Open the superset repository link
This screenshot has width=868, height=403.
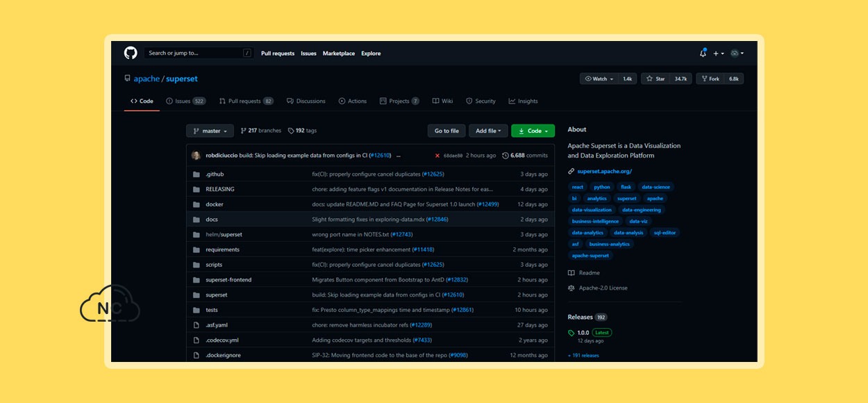(x=182, y=79)
